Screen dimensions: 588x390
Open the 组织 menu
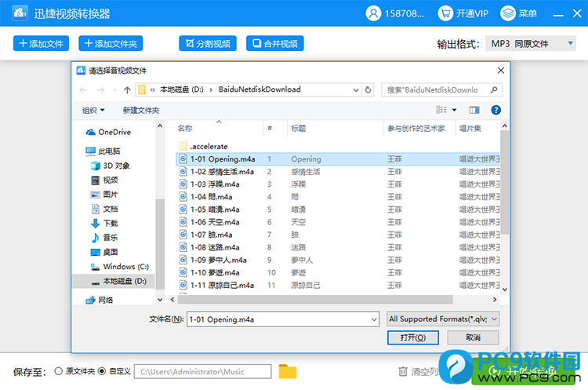[93, 111]
